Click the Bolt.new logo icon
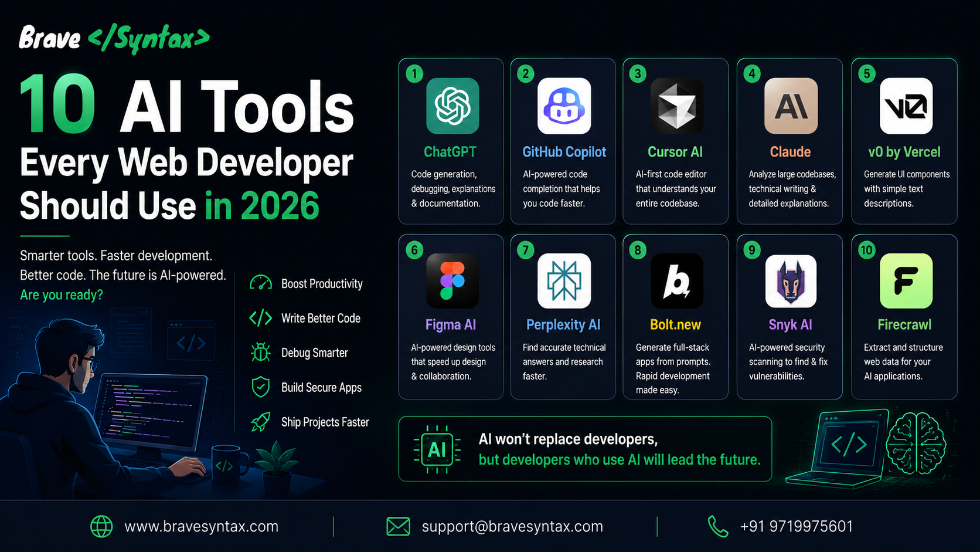This screenshot has width=980, height=552. pyautogui.click(x=677, y=281)
